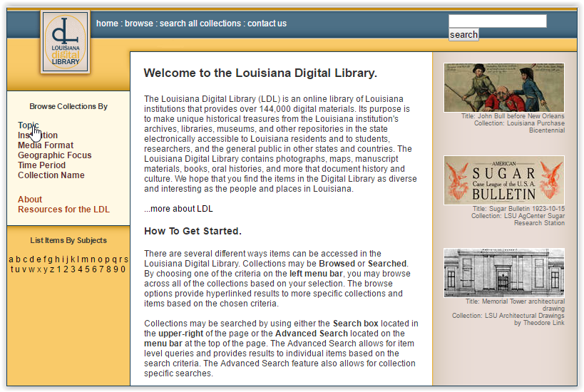Browse collections by Topic
This screenshot has width=584, height=392.
(x=29, y=125)
